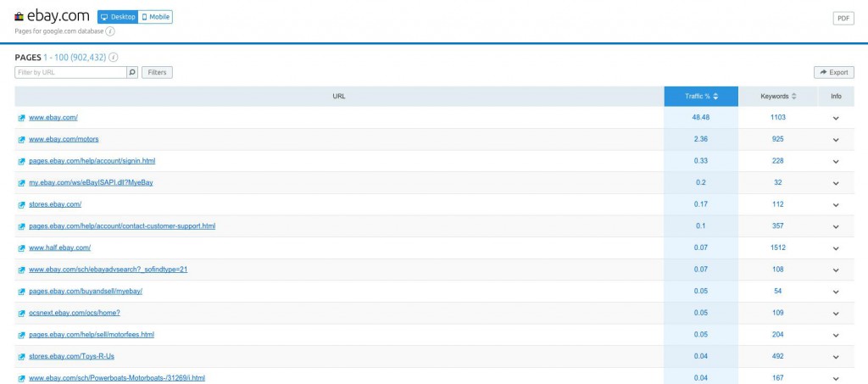Image resolution: width=868 pixels, height=384 pixels.
Task: Click external icon beside buyandsell/myebay URL
Action: click(x=21, y=292)
